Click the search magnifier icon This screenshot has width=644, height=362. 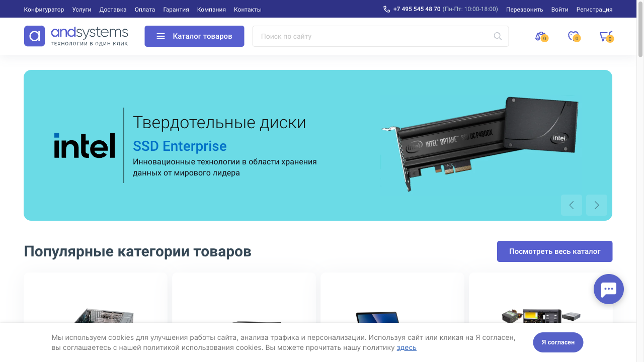(x=498, y=36)
